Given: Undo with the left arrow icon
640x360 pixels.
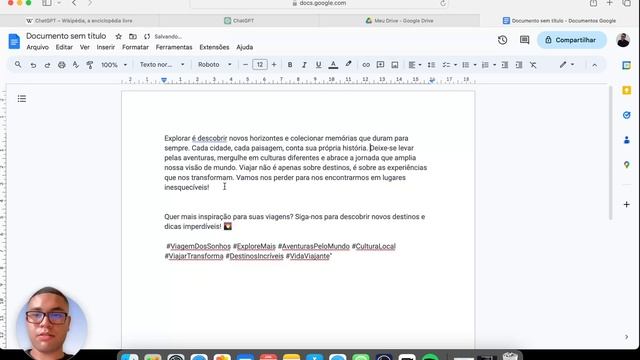Looking at the screenshot, I should pos(33,65).
